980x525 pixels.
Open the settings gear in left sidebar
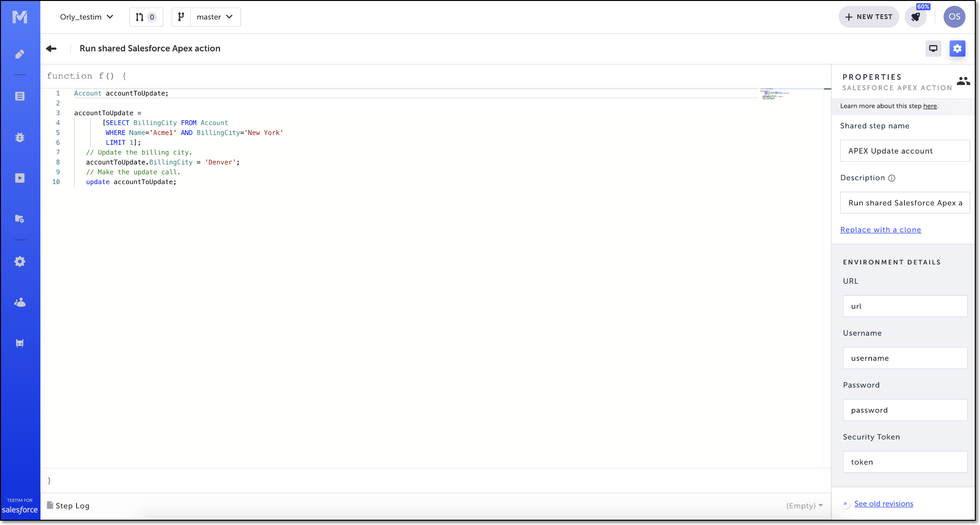[x=19, y=262]
